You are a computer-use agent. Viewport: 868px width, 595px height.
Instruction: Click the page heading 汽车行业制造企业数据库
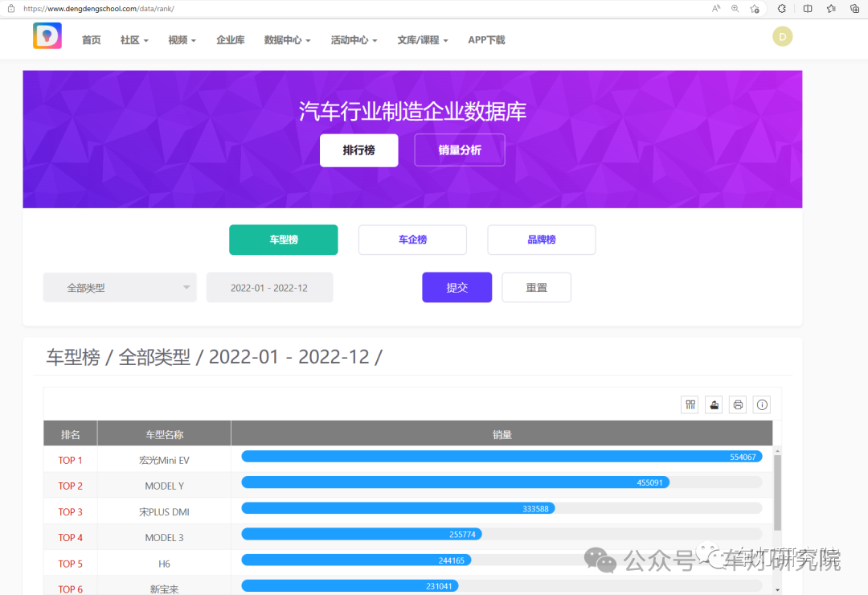(412, 111)
